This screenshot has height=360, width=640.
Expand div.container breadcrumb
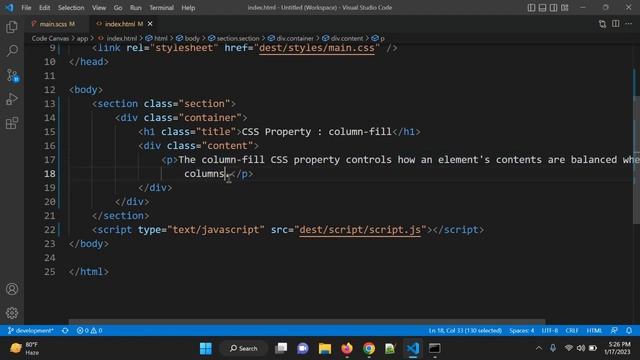tap(291, 38)
